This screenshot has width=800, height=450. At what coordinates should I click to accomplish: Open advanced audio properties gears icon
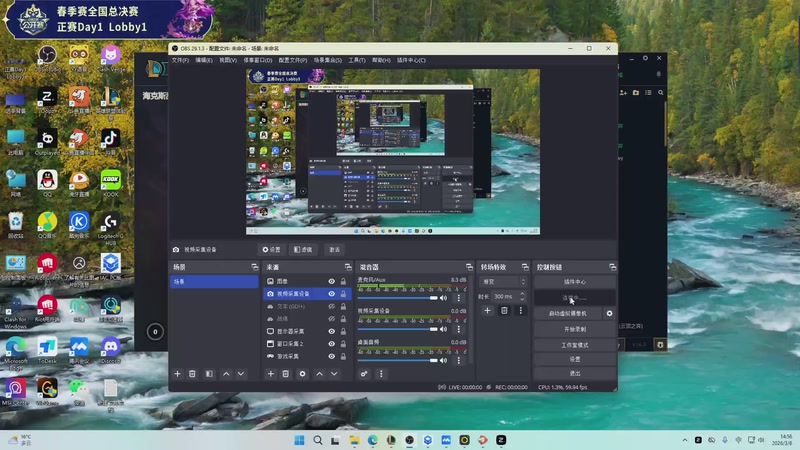coord(364,374)
